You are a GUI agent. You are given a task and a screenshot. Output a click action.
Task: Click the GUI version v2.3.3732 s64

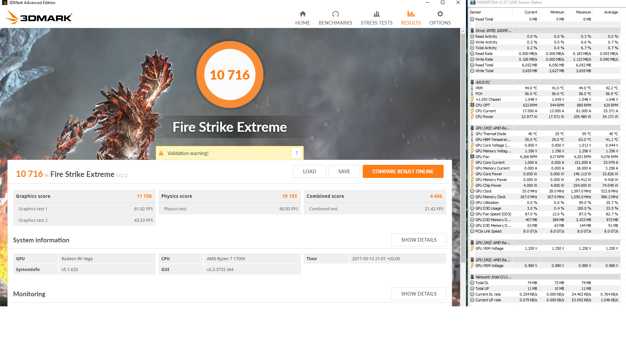pyautogui.click(x=220, y=269)
